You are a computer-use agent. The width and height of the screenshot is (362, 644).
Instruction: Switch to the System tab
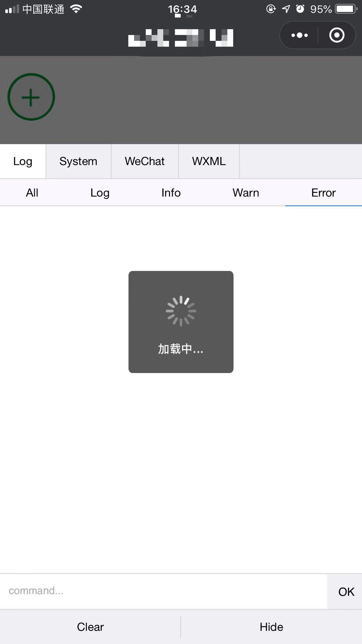(78, 161)
